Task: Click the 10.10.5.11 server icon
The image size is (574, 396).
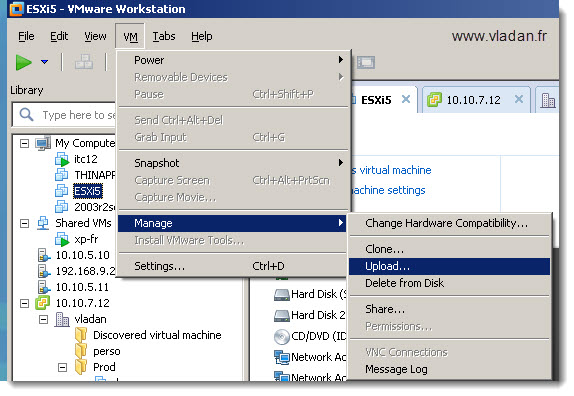Action: coord(44,287)
